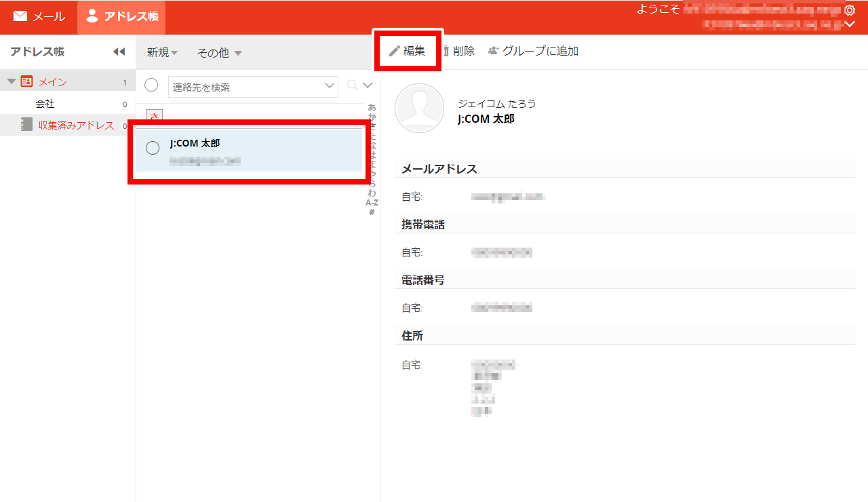Click the blurred 自宅 email address
This screenshot has height=502, width=868.
[509, 197]
